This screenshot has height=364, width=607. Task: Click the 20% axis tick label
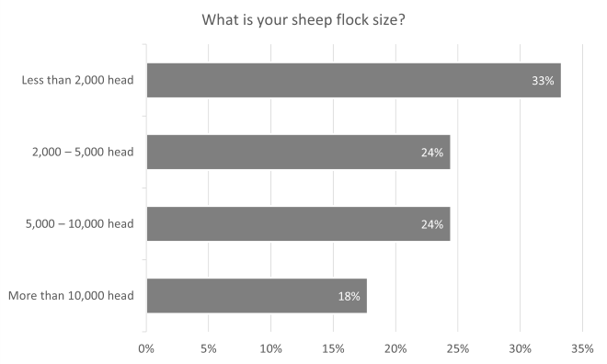click(x=395, y=349)
